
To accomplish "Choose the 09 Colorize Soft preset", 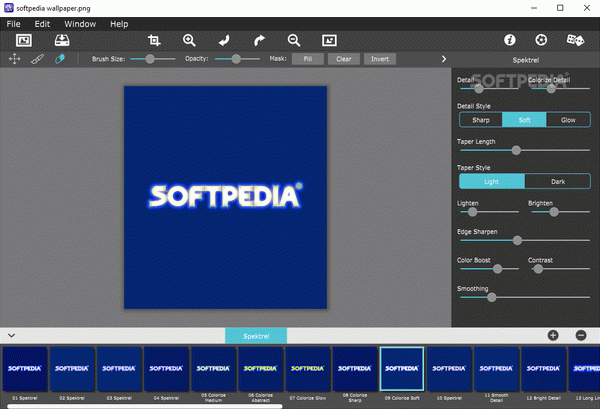I will click(402, 369).
